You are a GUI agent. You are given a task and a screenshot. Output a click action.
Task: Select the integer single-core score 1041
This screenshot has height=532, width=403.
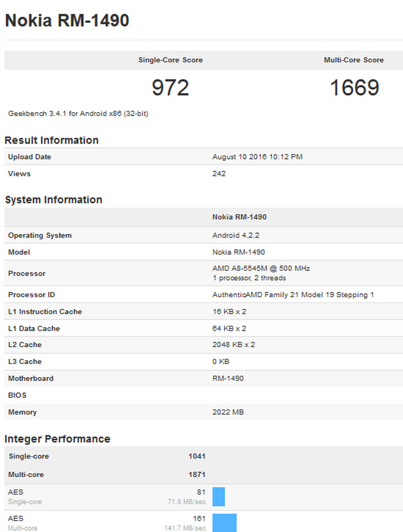pos(197,457)
